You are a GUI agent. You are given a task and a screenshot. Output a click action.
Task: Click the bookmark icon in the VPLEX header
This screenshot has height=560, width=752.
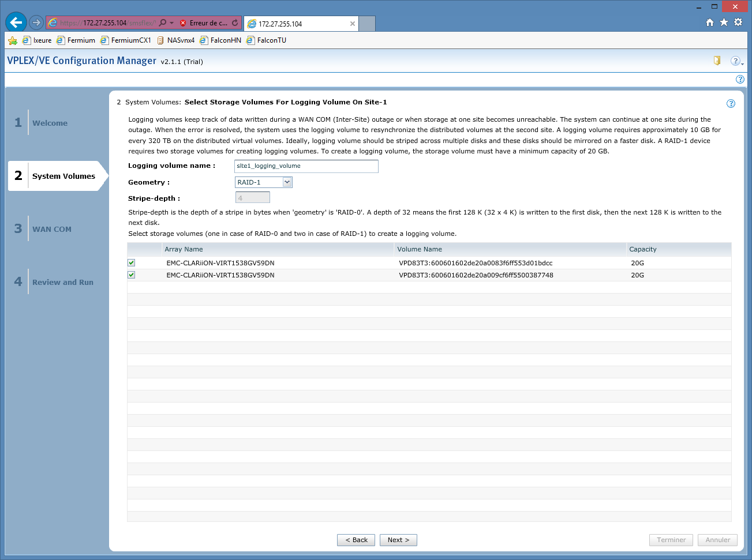(x=717, y=61)
